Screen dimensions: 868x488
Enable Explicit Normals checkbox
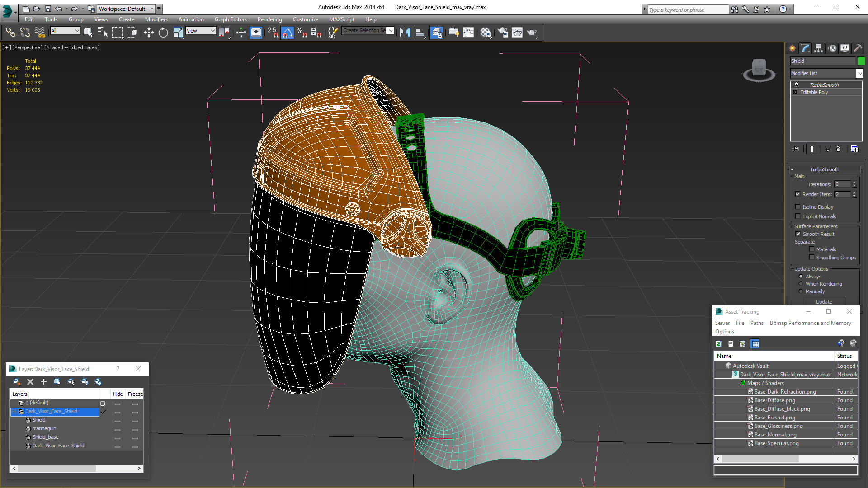pos(798,216)
